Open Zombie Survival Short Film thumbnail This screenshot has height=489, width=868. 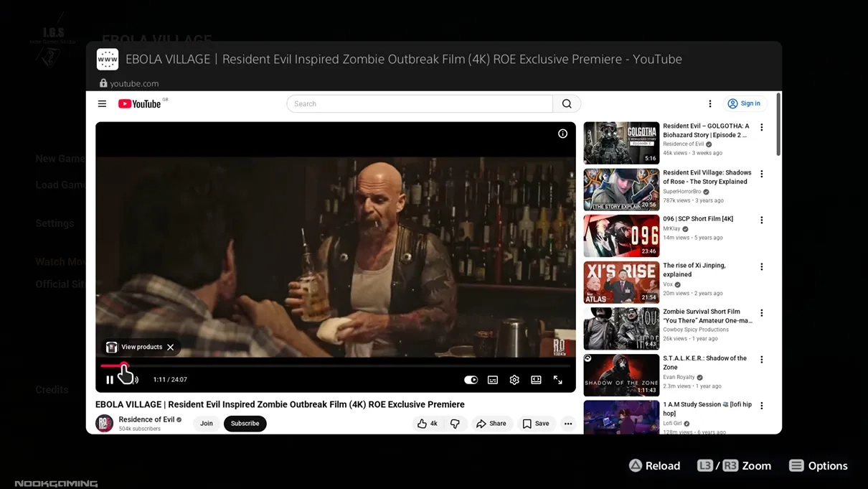(x=621, y=329)
